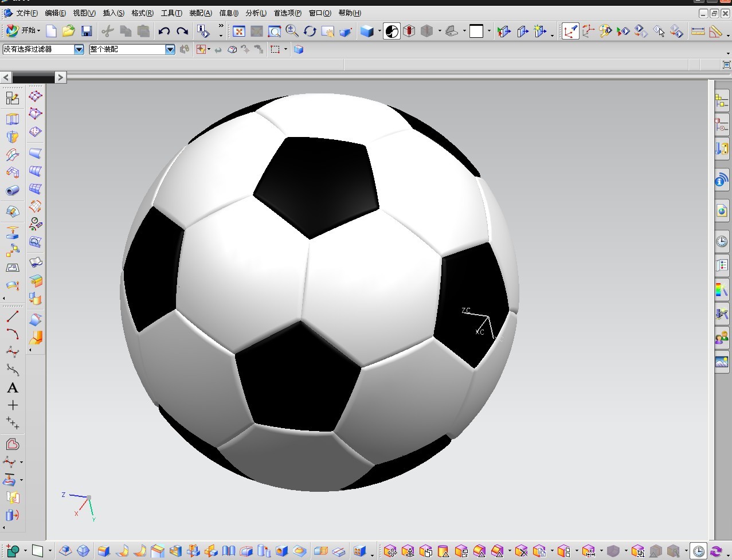Image resolution: width=732 pixels, height=560 pixels.
Task: Open the Measure Distance ruler tool
Action: pyautogui.click(x=698, y=32)
